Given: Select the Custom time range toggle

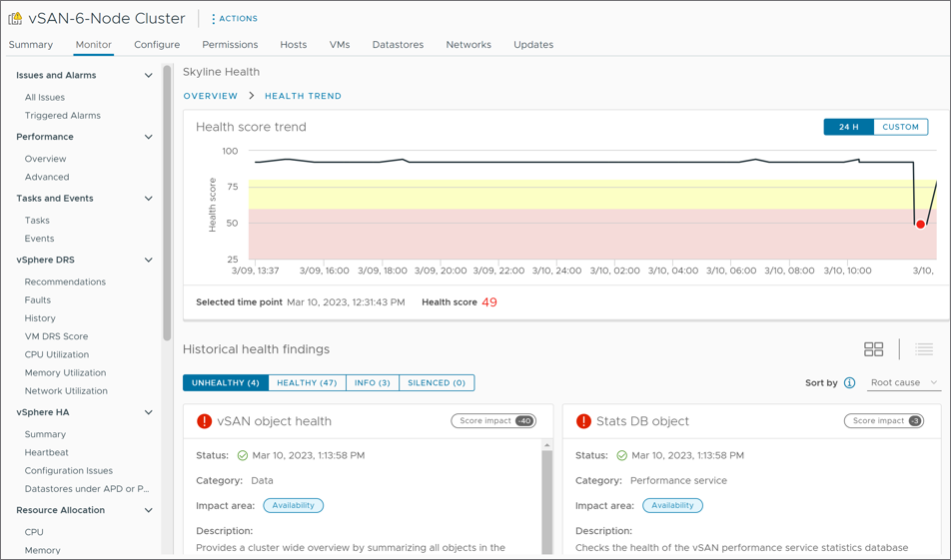Looking at the screenshot, I should click(x=900, y=127).
